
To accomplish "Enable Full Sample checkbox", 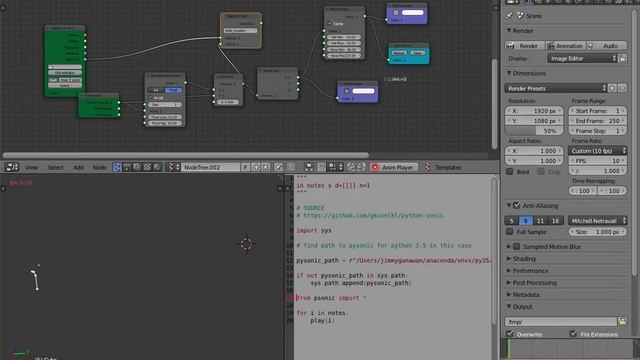I will coord(509,231).
